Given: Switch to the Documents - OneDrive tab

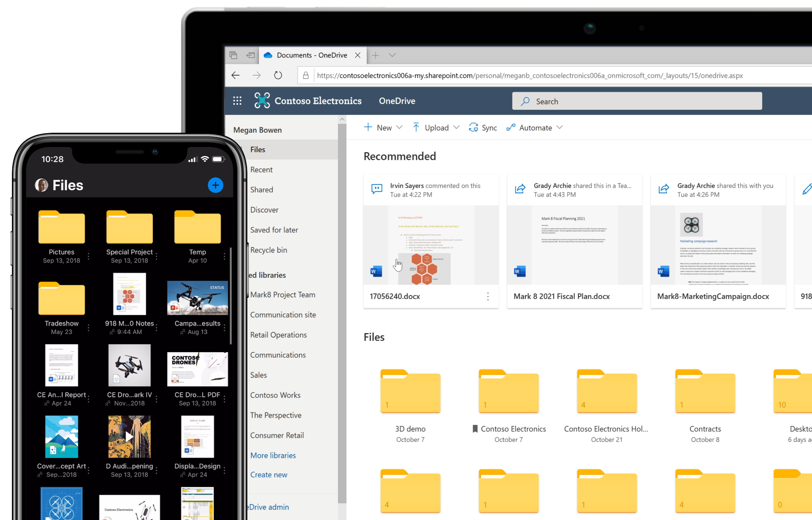Looking at the screenshot, I should (x=311, y=55).
